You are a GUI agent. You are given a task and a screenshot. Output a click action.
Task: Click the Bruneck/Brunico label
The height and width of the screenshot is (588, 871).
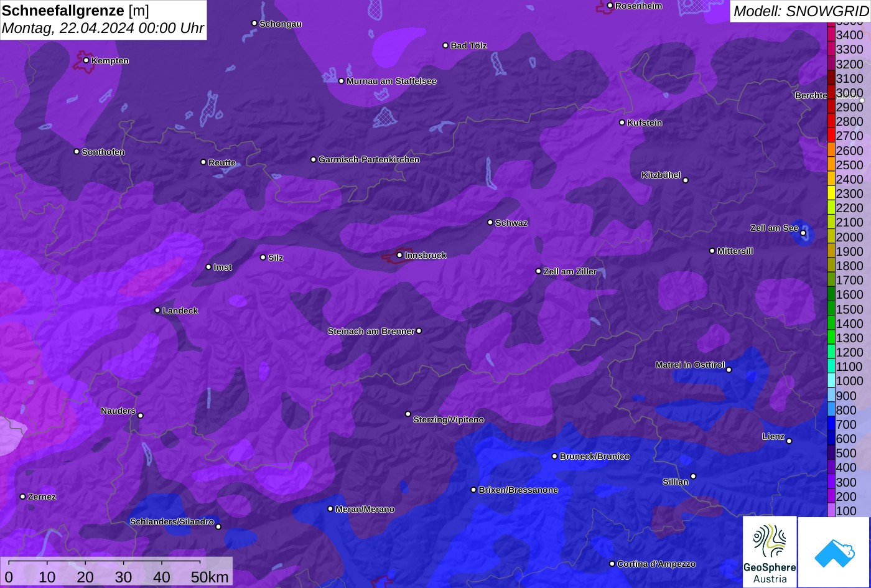coord(595,456)
